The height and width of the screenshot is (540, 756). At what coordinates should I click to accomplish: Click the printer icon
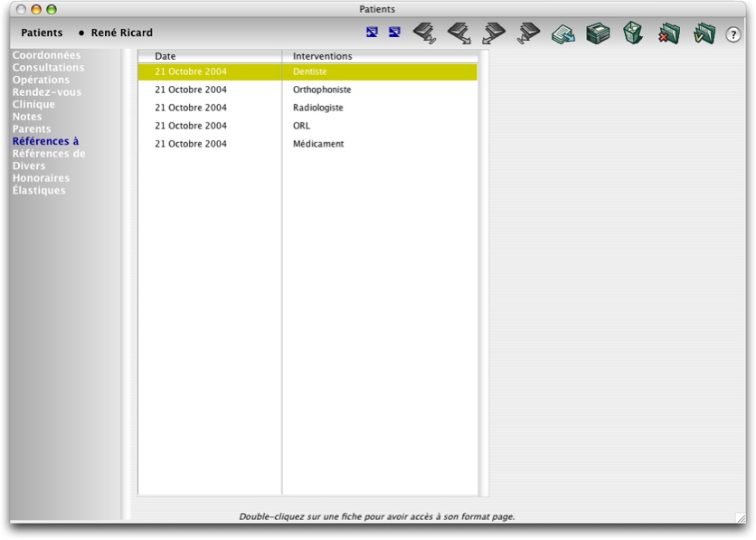(x=598, y=33)
